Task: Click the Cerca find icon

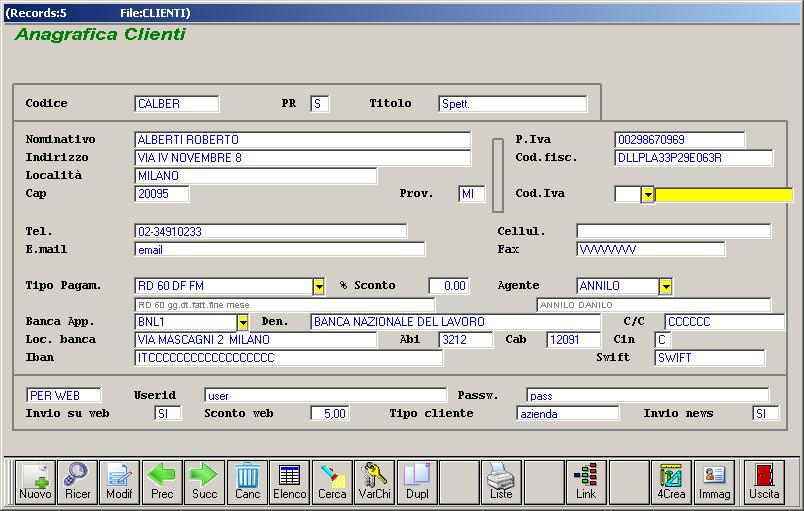Action: point(332,482)
